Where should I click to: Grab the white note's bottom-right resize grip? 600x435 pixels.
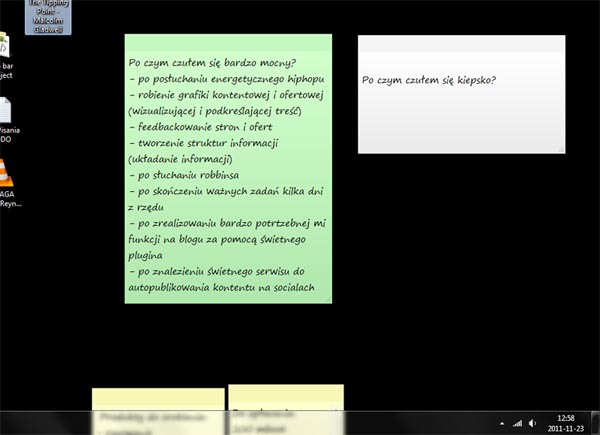pyautogui.click(x=561, y=149)
